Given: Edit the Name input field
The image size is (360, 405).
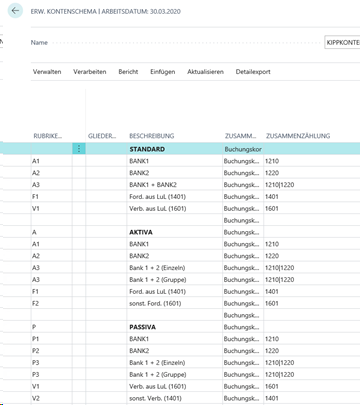Looking at the screenshot, I should pos(342,42).
